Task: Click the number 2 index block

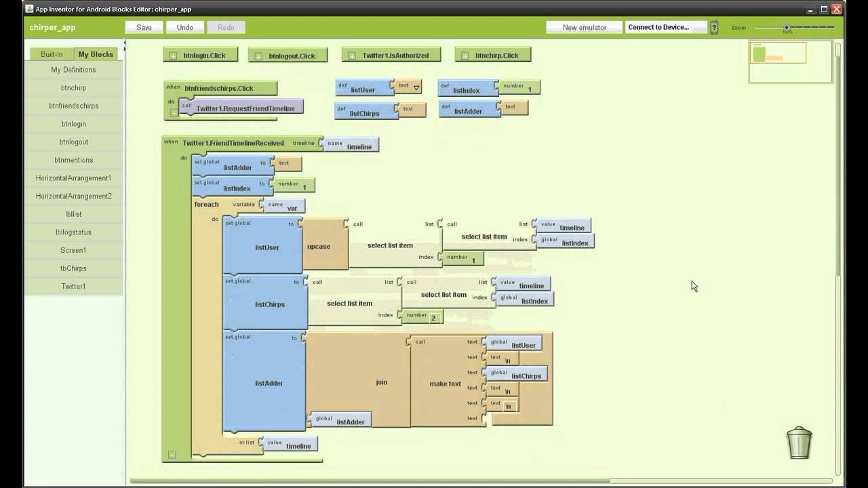Action: coord(424,317)
